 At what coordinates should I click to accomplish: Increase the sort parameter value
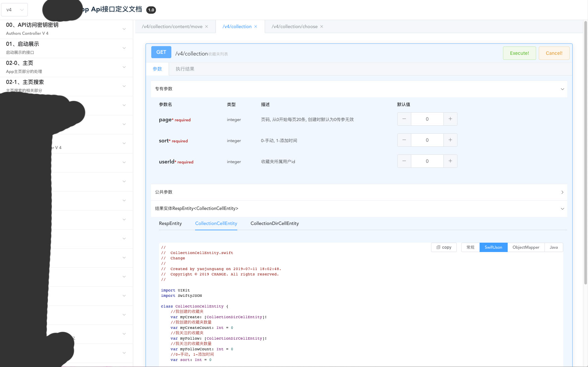click(x=450, y=140)
